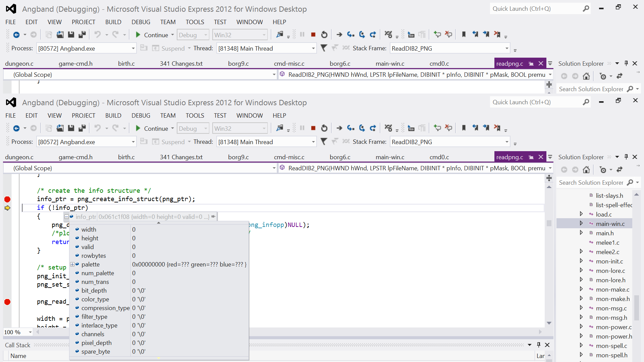Click Undo icon in front window toolbar
This screenshot has width=644, height=362.
click(x=98, y=128)
